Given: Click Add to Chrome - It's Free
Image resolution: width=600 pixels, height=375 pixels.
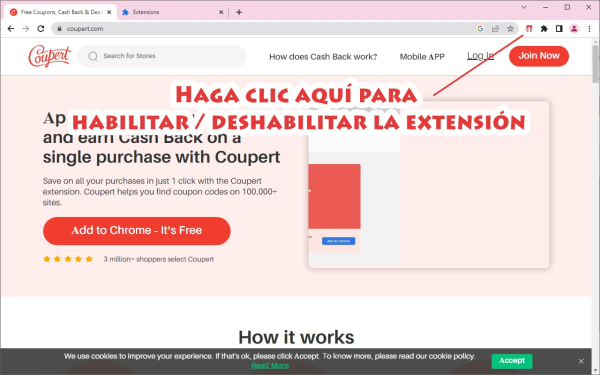Looking at the screenshot, I should (x=137, y=231).
